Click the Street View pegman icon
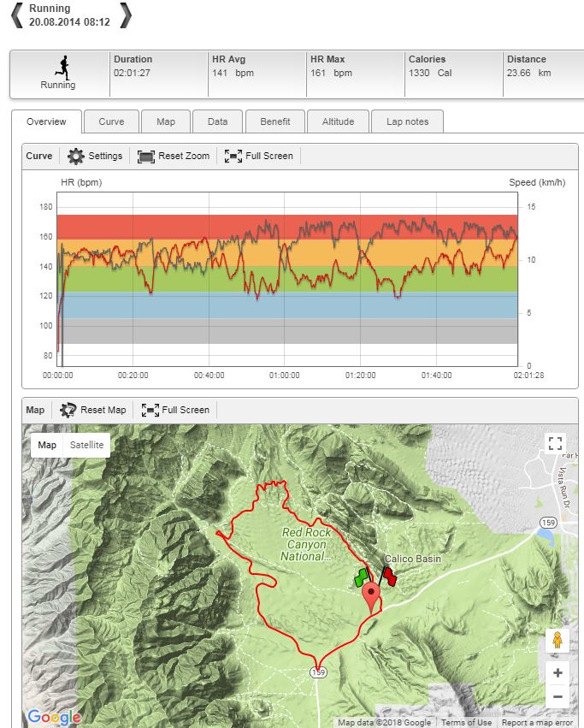Viewport: 584px width, 728px height. click(x=557, y=640)
